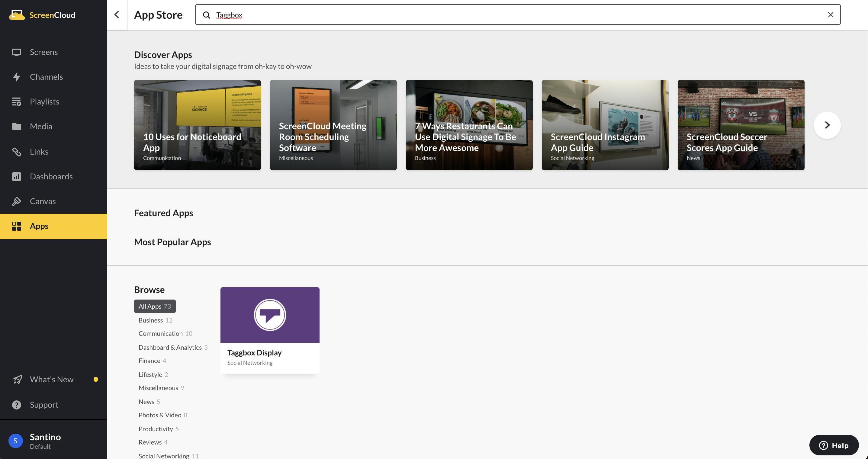The width and height of the screenshot is (868, 459).
Task: Click in the App Store search field
Action: point(518,15)
